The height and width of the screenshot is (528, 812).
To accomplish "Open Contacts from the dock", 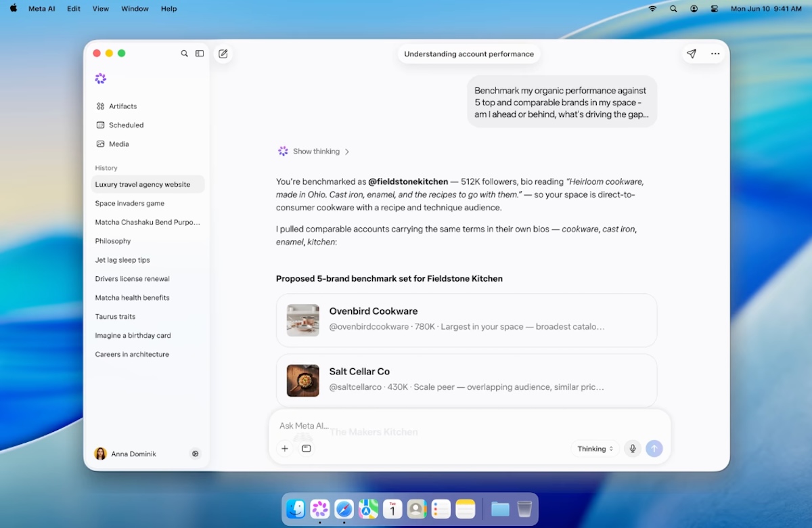I will tap(418, 509).
